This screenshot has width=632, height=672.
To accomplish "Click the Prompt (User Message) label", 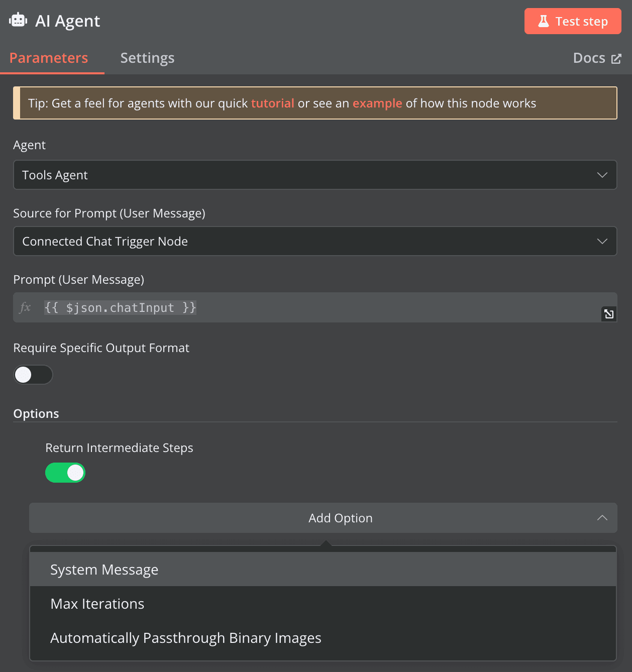I will (x=78, y=279).
